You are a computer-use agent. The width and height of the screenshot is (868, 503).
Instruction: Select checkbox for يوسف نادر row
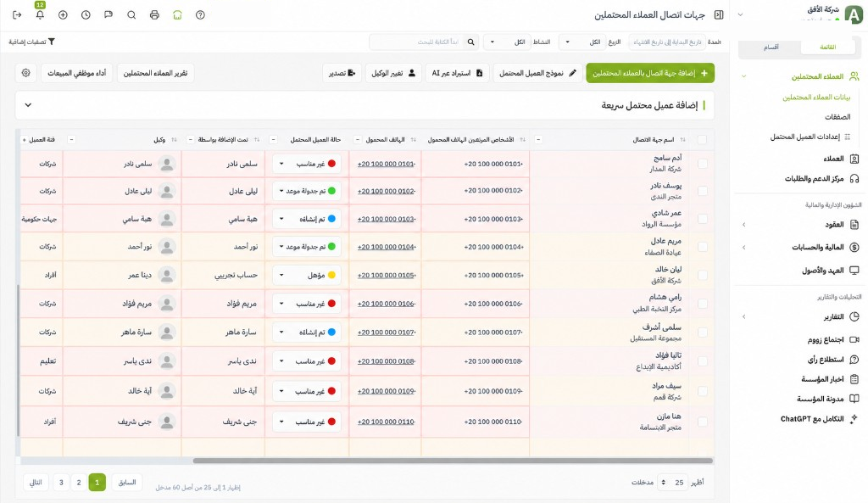703,191
